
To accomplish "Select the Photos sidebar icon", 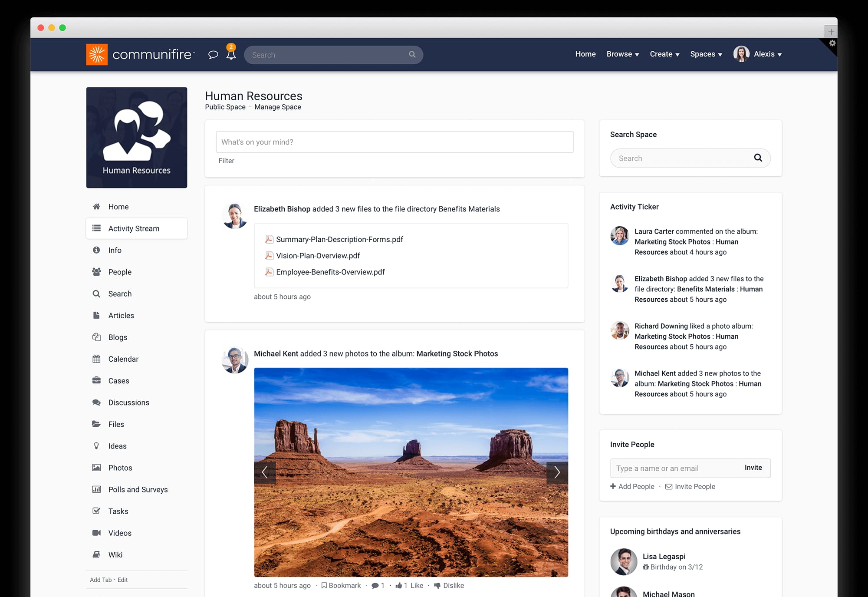I will pos(96,468).
